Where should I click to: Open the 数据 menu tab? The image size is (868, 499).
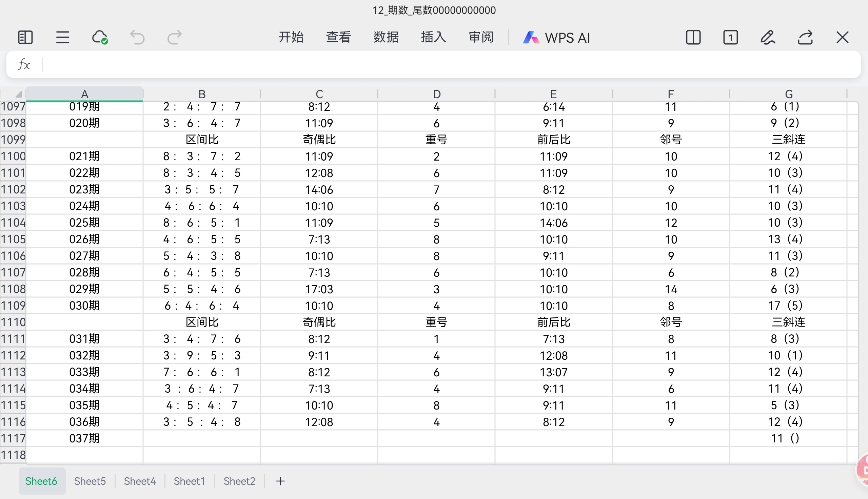click(386, 37)
